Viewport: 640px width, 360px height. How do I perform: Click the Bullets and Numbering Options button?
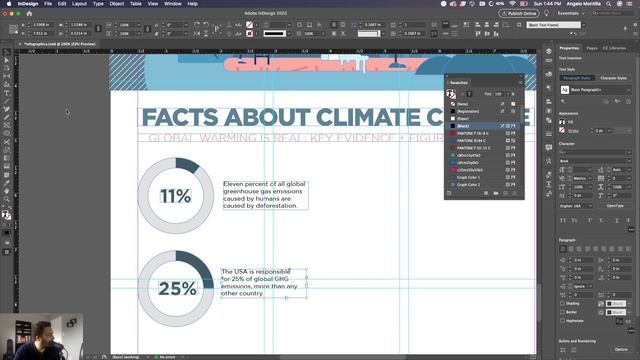pos(621,350)
